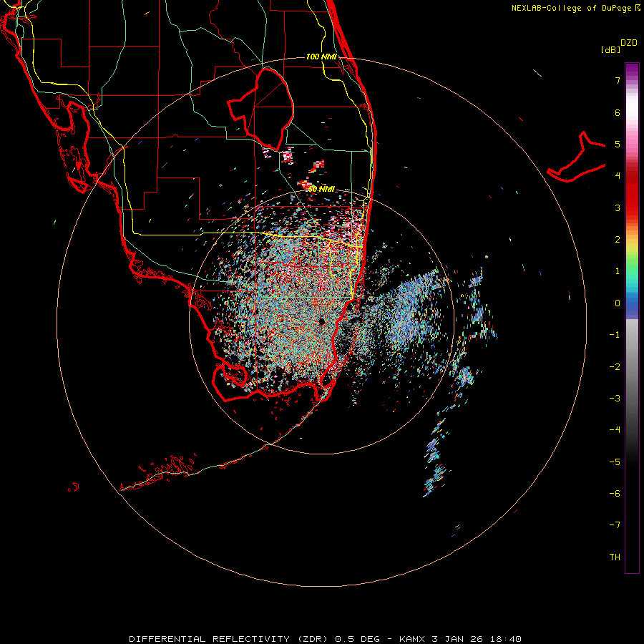
Task: Click the ZDR color bar legend
Action: tap(632, 318)
